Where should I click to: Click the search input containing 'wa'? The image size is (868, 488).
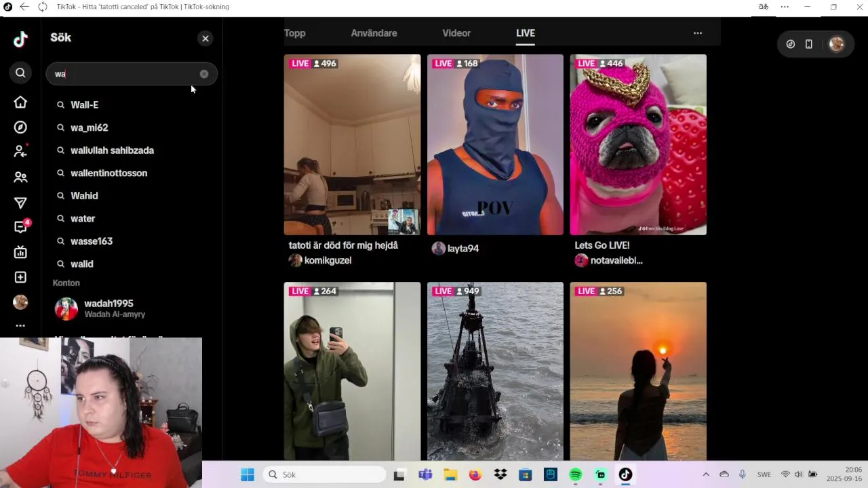click(x=132, y=74)
